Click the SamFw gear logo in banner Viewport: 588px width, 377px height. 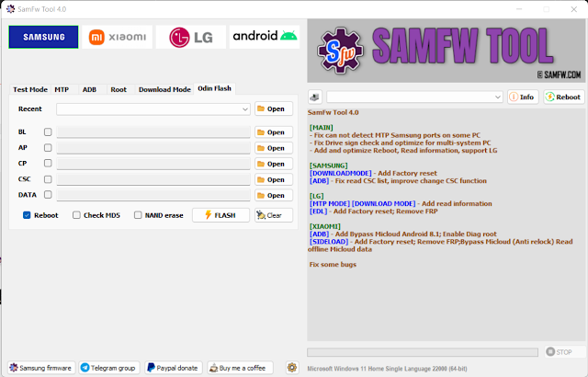click(340, 51)
